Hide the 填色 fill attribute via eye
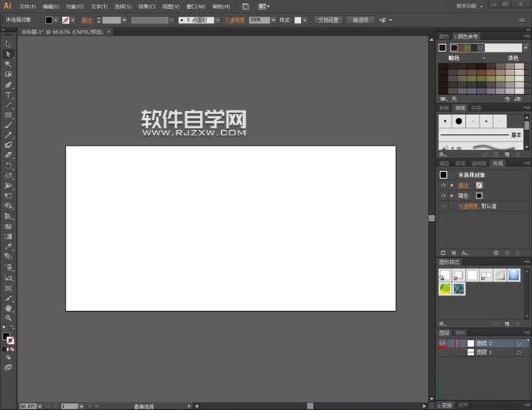Screen dimensions: 532x410 [x=443, y=195]
